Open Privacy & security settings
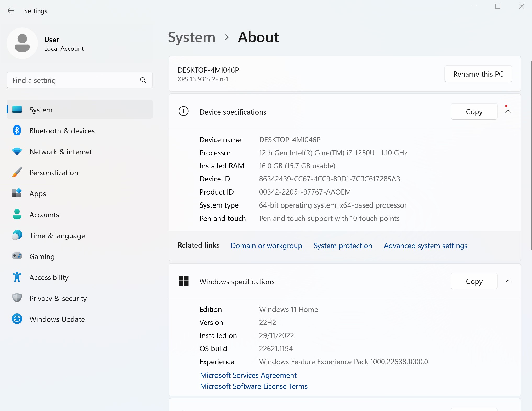This screenshot has width=532, height=411. pos(80,298)
